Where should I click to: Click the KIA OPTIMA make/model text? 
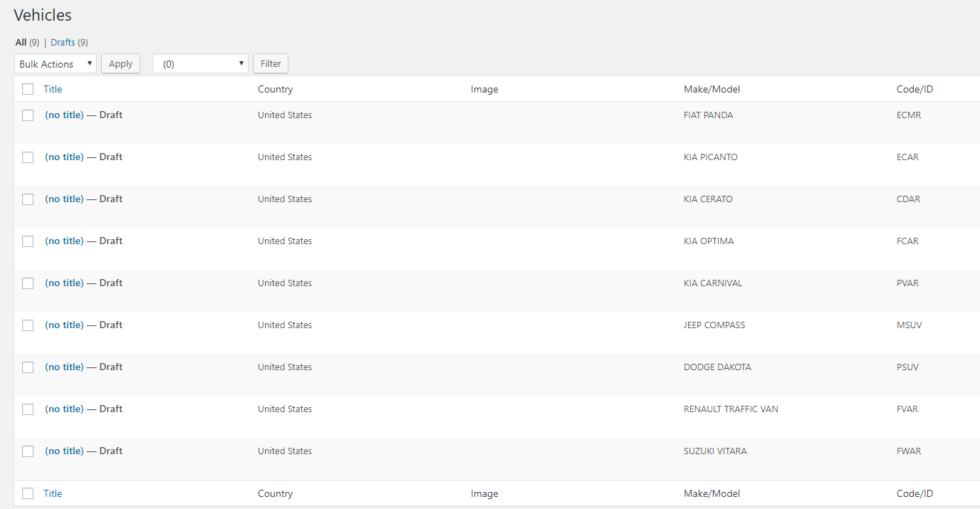click(x=709, y=241)
